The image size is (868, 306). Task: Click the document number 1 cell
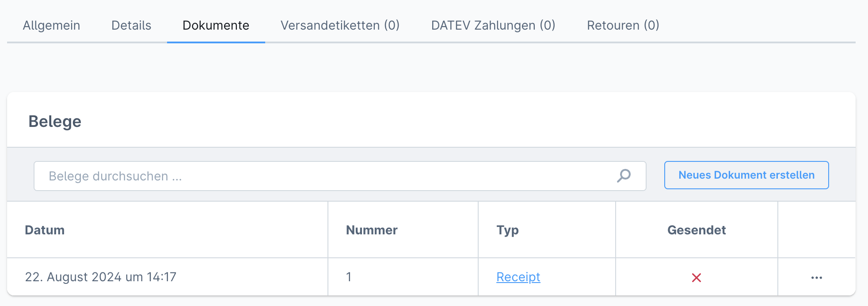(349, 277)
